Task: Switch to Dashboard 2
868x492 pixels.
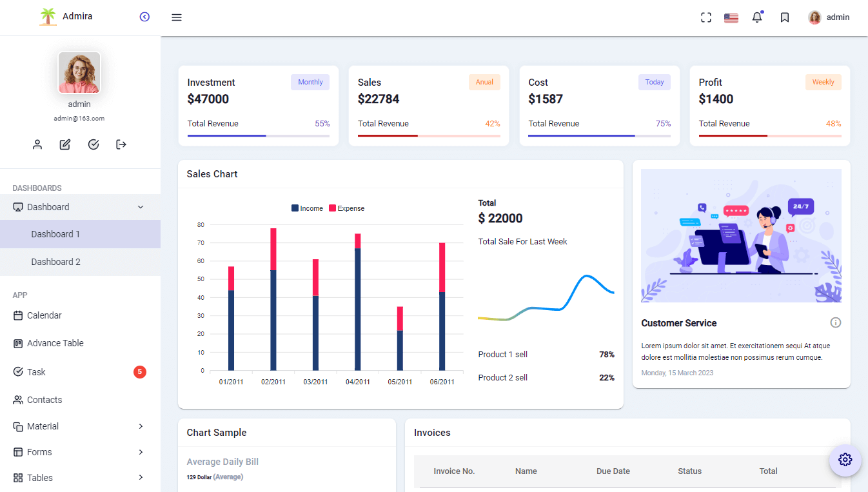Action: pyautogui.click(x=56, y=262)
